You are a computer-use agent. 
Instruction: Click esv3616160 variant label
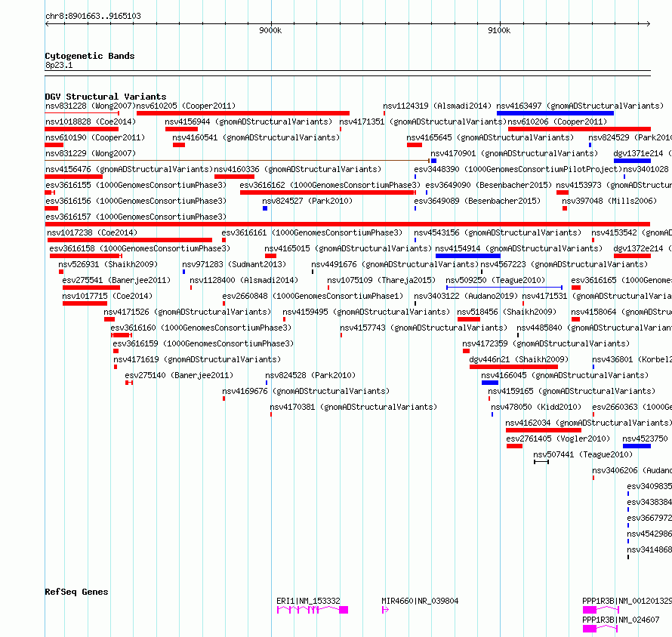pyautogui.click(x=201, y=328)
